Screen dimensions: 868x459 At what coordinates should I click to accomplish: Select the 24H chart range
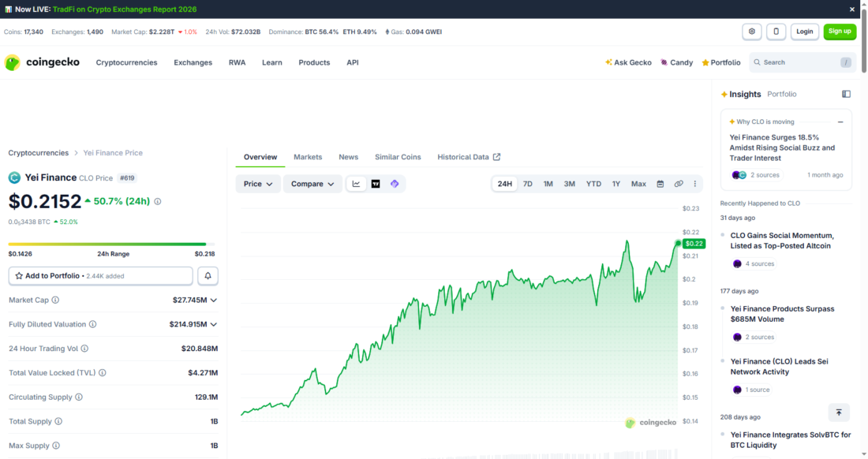(504, 185)
